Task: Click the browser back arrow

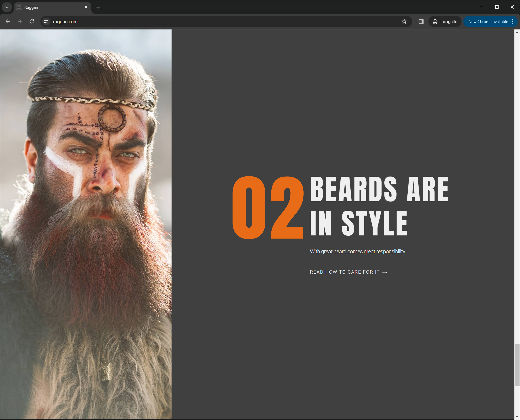Action: coord(8,21)
